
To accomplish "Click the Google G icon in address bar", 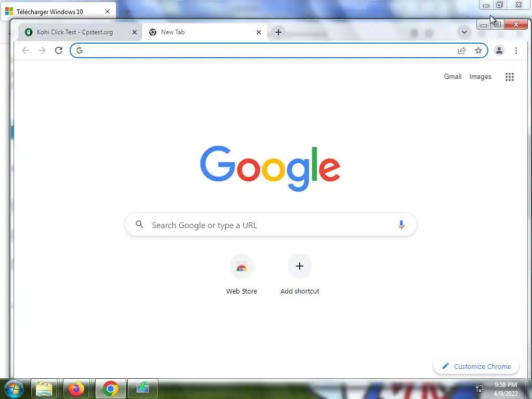I will click(79, 50).
